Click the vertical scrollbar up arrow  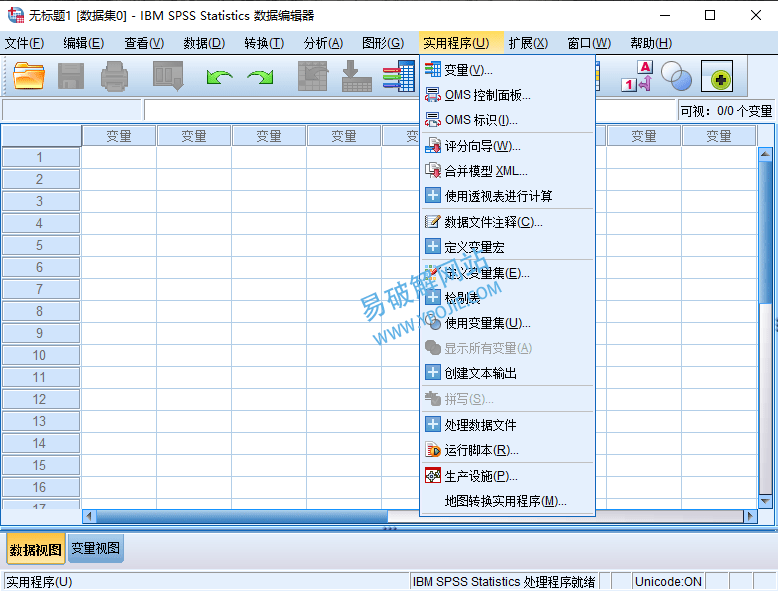click(765, 154)
